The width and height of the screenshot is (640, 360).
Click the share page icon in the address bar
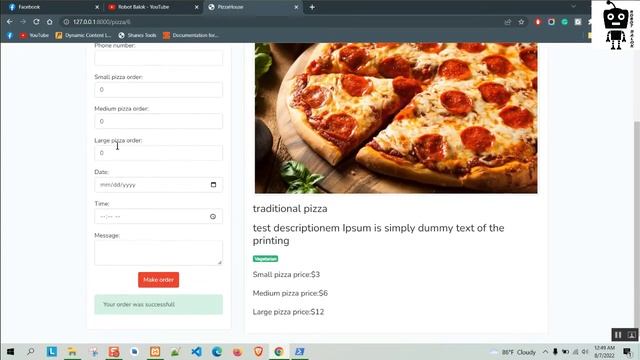pyautogui.click(x=508, y=22)
